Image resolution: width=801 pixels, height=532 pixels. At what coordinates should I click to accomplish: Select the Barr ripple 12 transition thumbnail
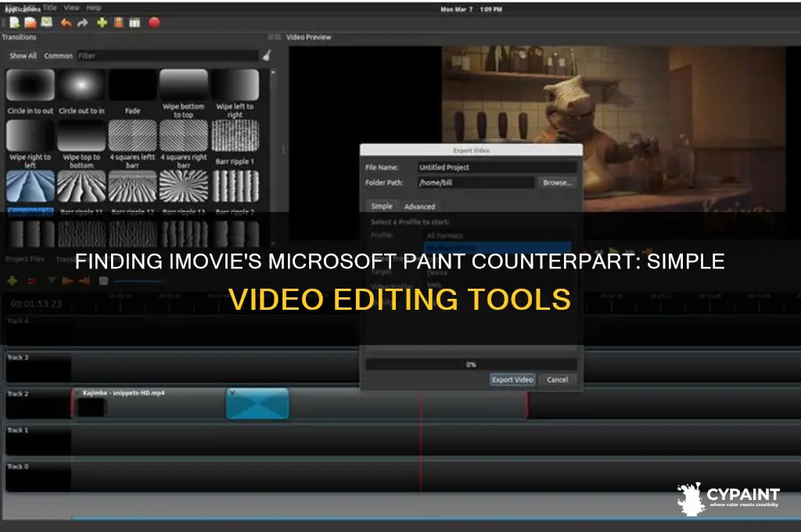click(132, 186)
